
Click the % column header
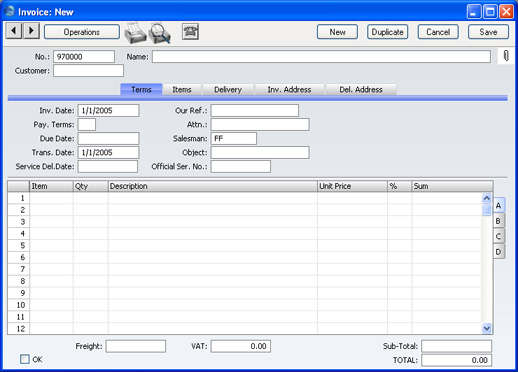(x=400, y=186)
